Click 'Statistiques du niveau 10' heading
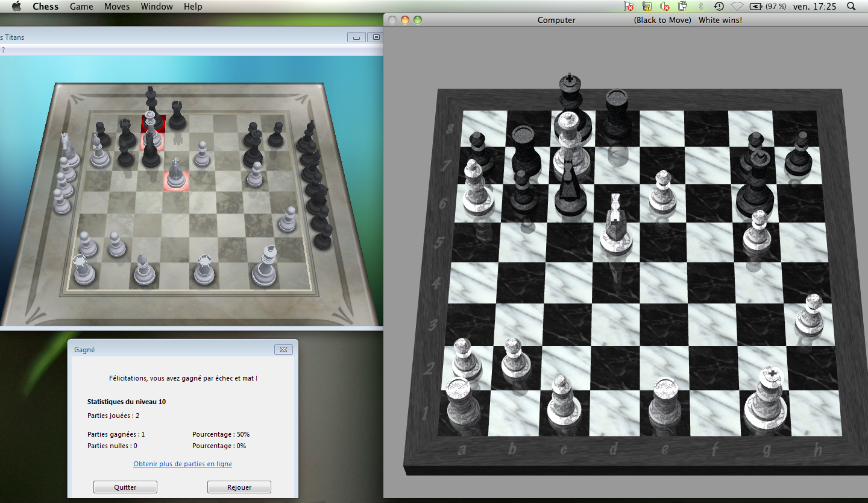 127,402
